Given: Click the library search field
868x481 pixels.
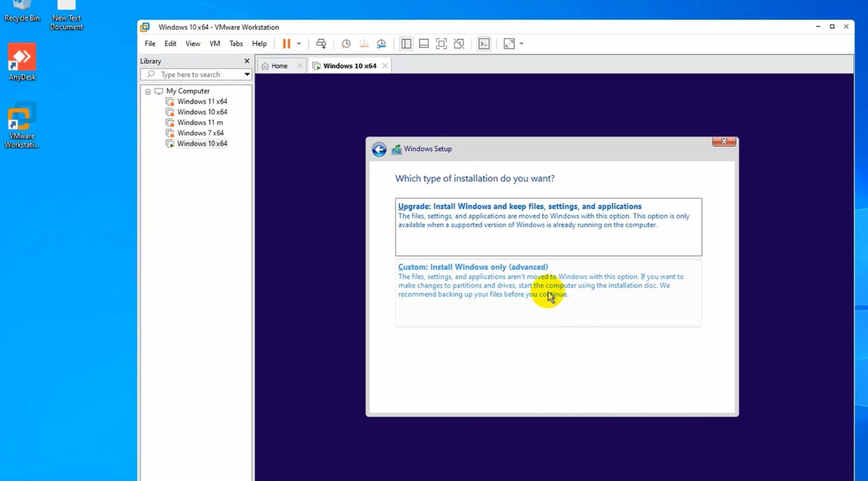Looking at the screenshot, I should click(196, 74).
